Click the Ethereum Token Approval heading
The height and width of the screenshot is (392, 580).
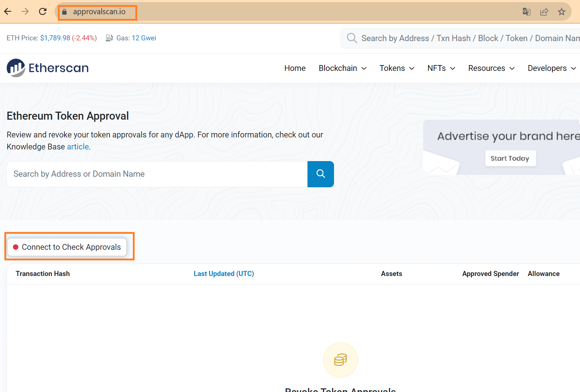click(68, 116)
